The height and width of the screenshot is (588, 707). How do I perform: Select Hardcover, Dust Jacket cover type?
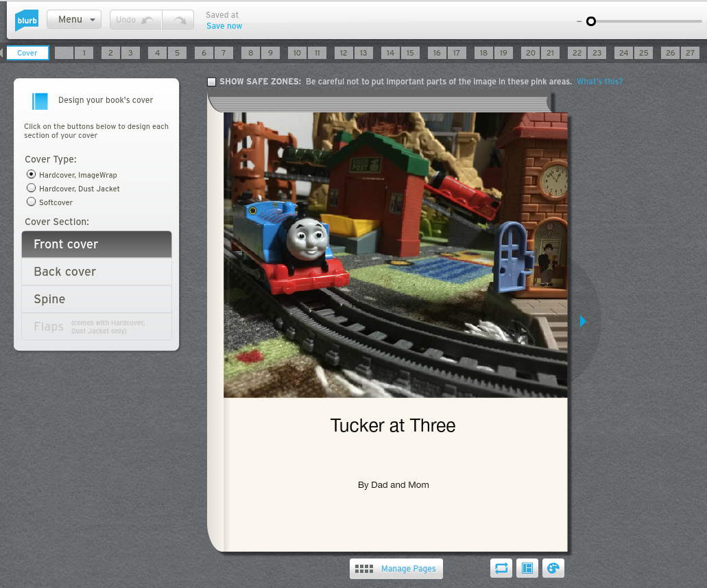click(31, 188)
